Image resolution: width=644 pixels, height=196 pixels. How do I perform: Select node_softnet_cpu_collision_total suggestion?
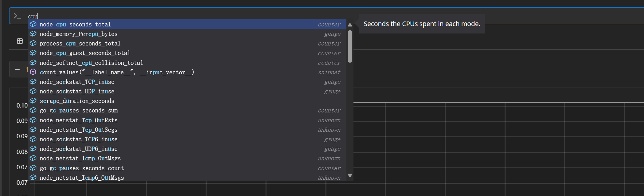pos(187,63)
